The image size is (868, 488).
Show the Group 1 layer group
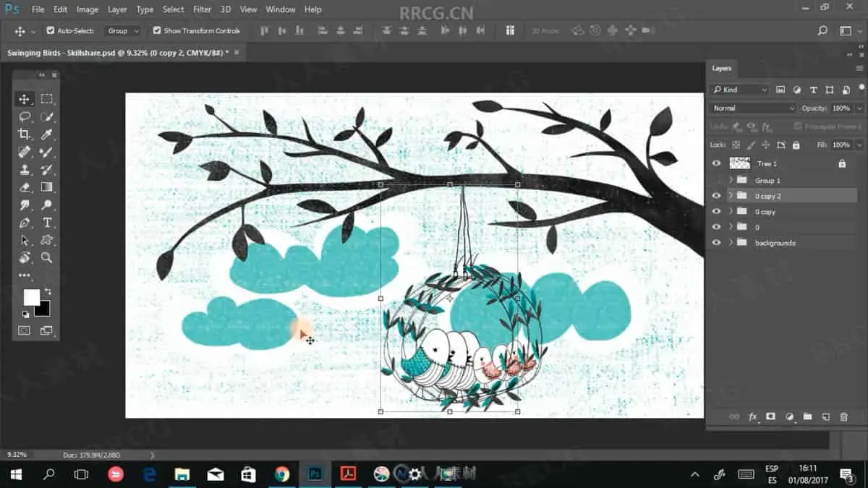[x=716, y=180]
